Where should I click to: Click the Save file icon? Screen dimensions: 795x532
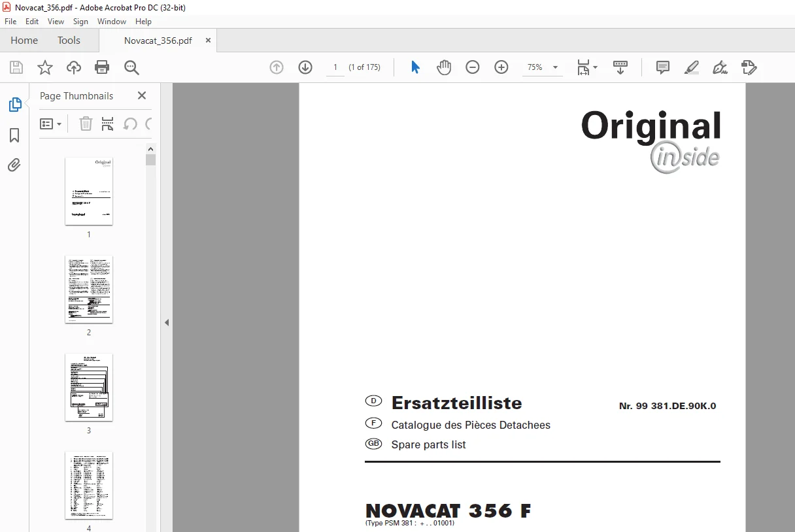16,67
